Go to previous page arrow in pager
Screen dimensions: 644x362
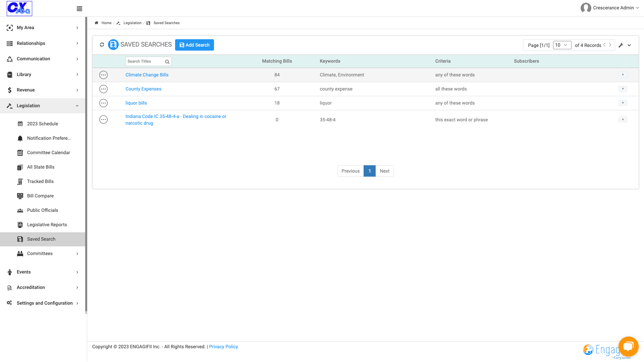[x=604, y=45]
